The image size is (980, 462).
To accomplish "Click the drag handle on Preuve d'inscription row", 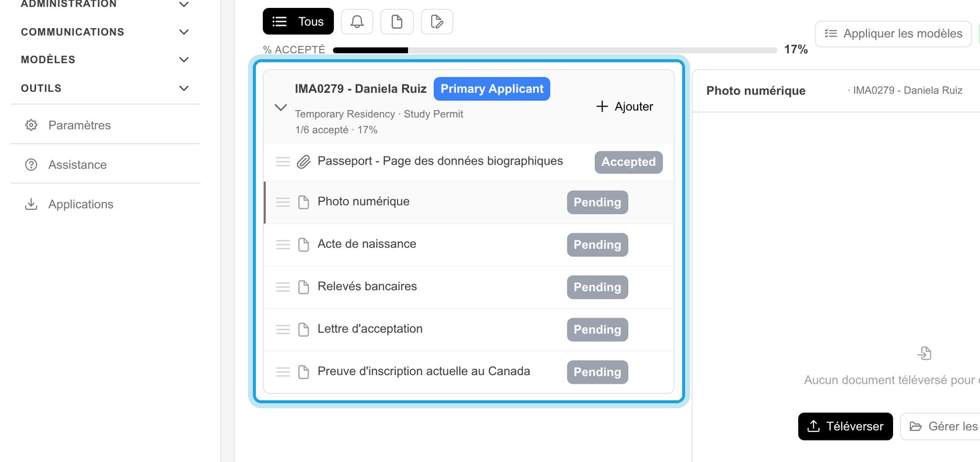I will (283, 371).
